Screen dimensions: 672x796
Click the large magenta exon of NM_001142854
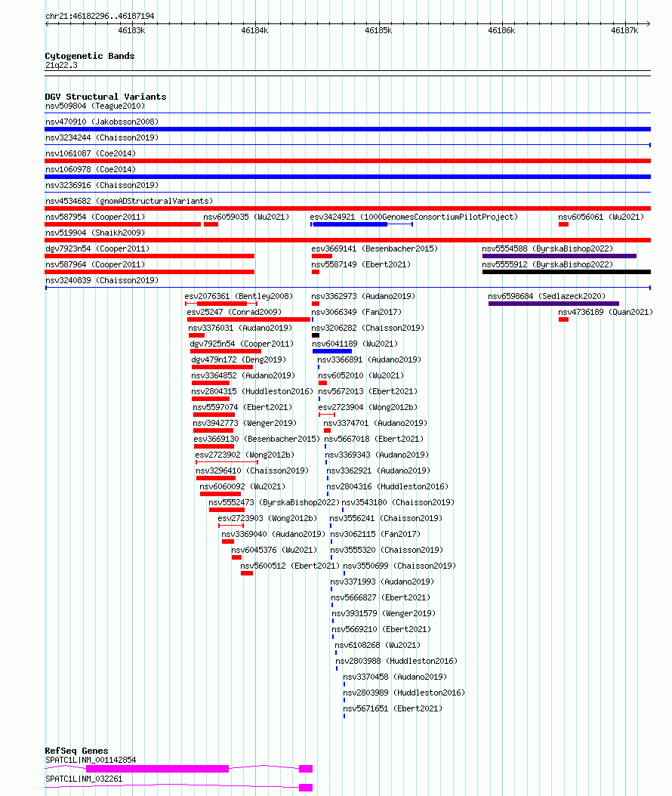(x=157, y=769)
